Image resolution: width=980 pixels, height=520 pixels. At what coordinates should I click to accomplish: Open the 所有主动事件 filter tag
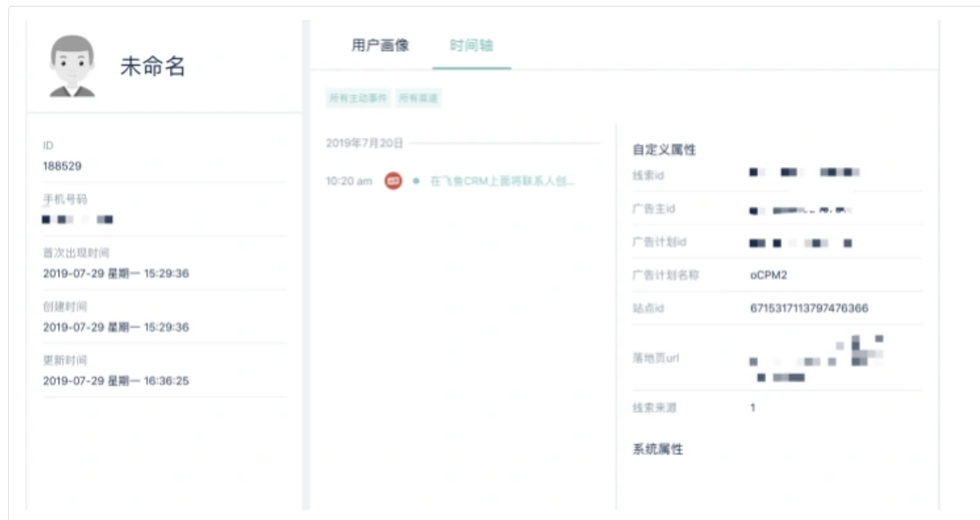tap(358, 98)
